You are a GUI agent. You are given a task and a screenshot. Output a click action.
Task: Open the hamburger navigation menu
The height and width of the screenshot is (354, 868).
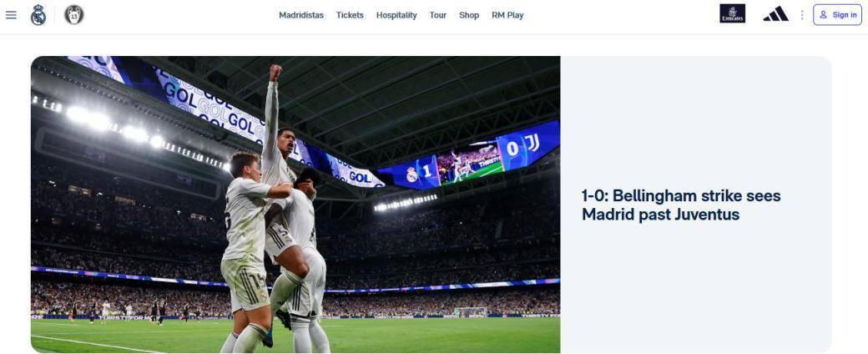[x=11, y=15]
